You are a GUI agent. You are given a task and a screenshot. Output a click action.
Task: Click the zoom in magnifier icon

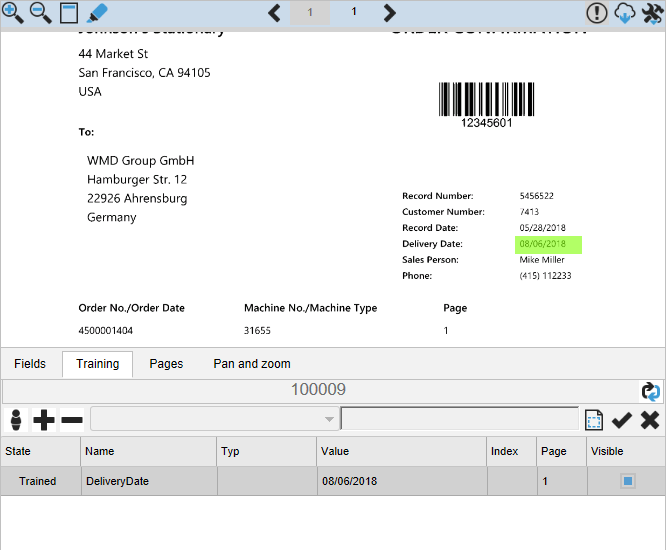point(13,13)
